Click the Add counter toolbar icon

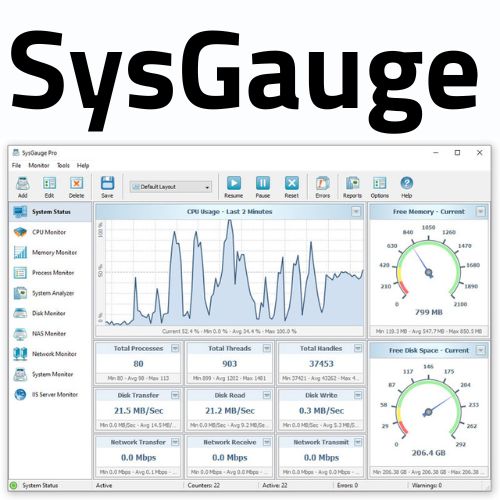click(x=23, y=187)
